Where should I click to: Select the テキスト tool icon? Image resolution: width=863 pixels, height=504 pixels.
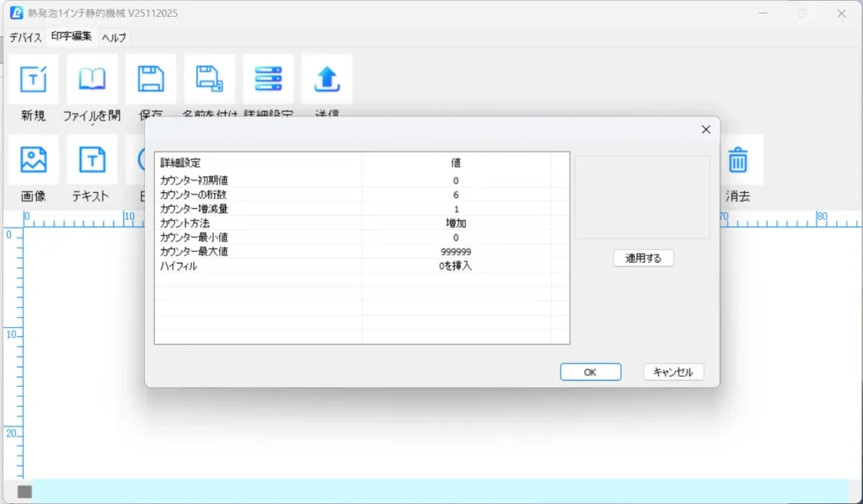[x=92, y=160]
